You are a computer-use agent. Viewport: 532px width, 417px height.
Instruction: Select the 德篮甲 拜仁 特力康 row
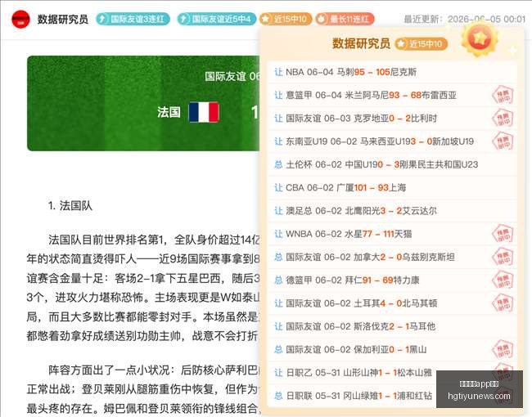(x=392, y=280)
